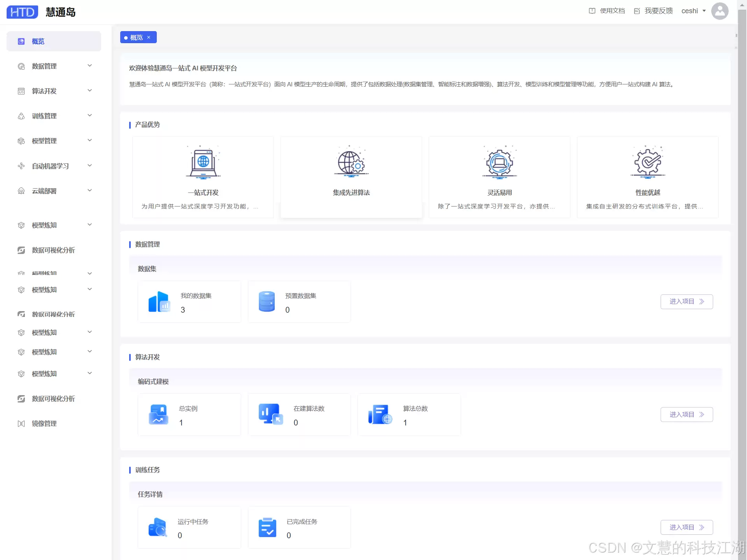Click the 灵活易用 card title
The height and width of the screenshot is (560, 747).
500,192
